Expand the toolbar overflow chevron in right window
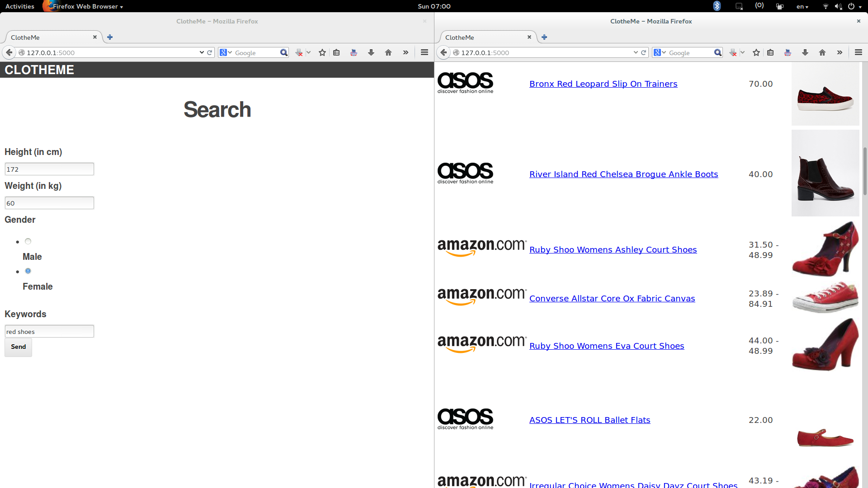 [x=840, y=53]
